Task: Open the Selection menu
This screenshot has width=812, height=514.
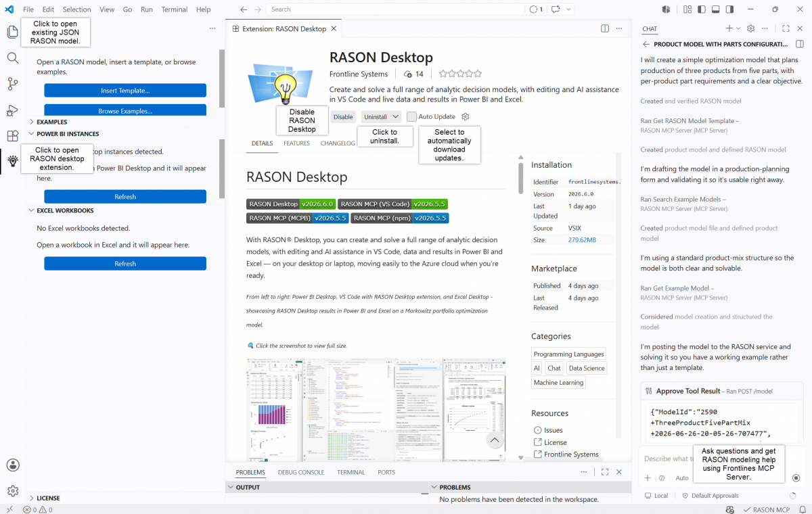Action: pyautogui.click(x=77, y=9)
